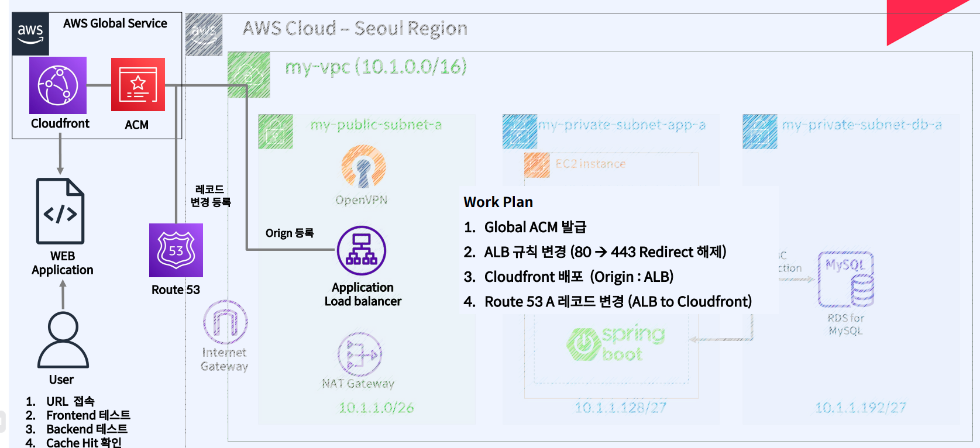The image size is (980, 448).
Task: Click the '1. URL 접속' list item
Action: (60, 401)
